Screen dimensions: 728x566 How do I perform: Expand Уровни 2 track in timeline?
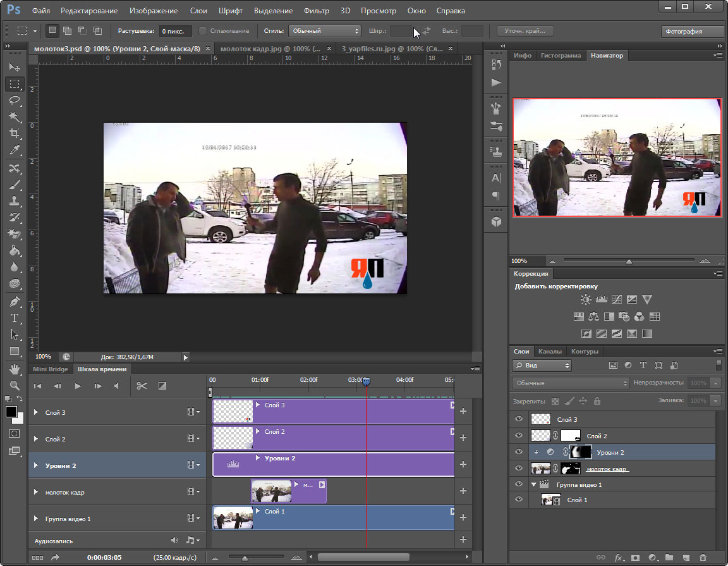(x=36, y=465)
